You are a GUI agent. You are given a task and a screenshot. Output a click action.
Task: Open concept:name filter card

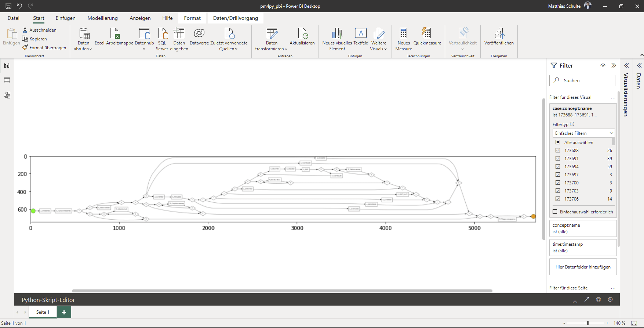(583, 228)
